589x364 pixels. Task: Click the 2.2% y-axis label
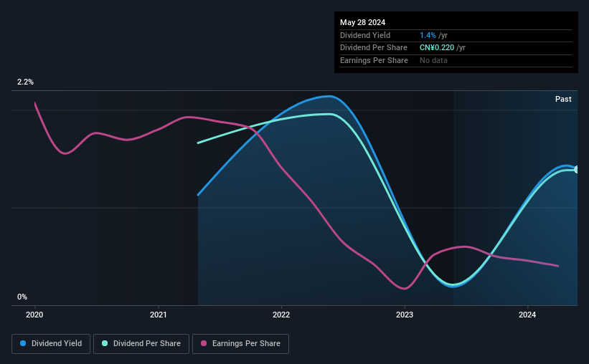click(x=25, y=82)
